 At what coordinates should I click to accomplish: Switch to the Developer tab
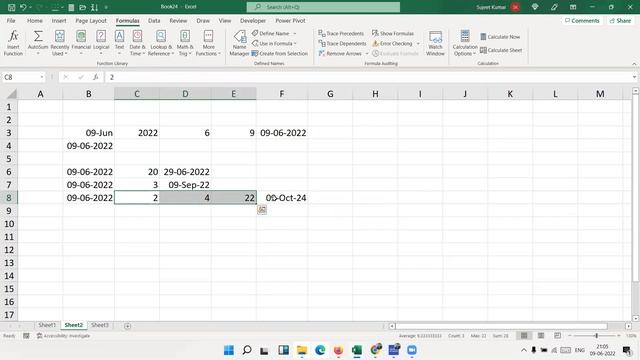[x=253, y=20]
